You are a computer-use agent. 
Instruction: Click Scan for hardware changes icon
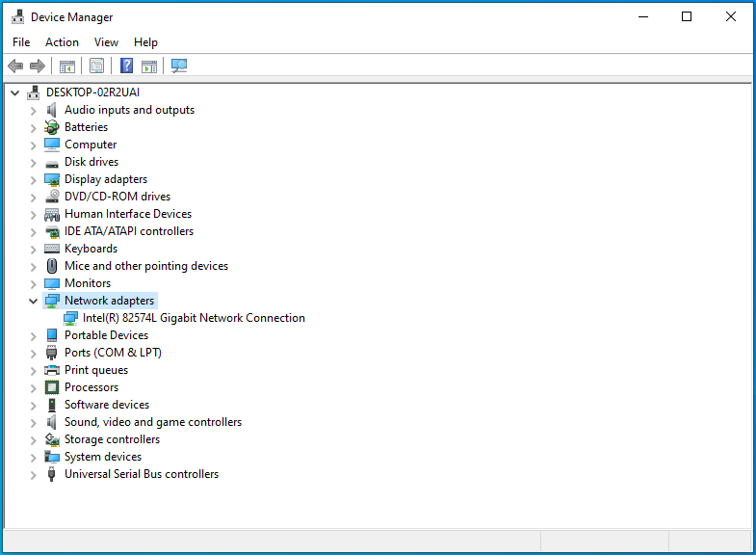[179, 66]
